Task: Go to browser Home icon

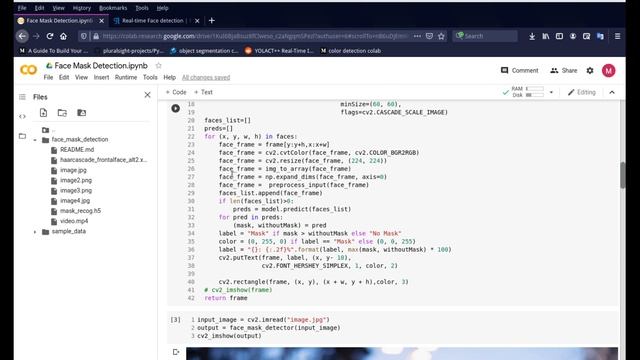Action: 63,36
